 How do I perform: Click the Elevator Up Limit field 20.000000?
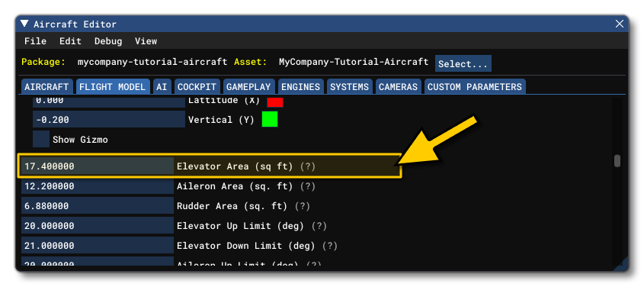pos(98,226)
